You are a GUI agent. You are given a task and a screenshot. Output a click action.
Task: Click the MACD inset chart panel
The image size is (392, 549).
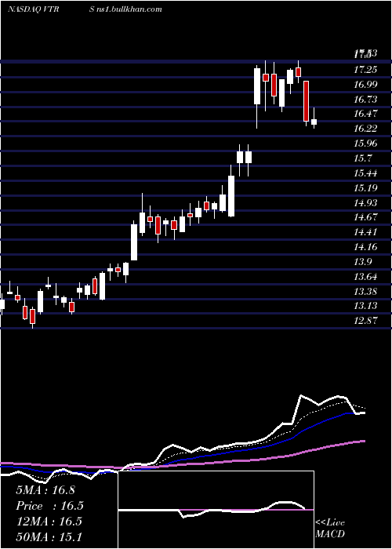point(216,510)
